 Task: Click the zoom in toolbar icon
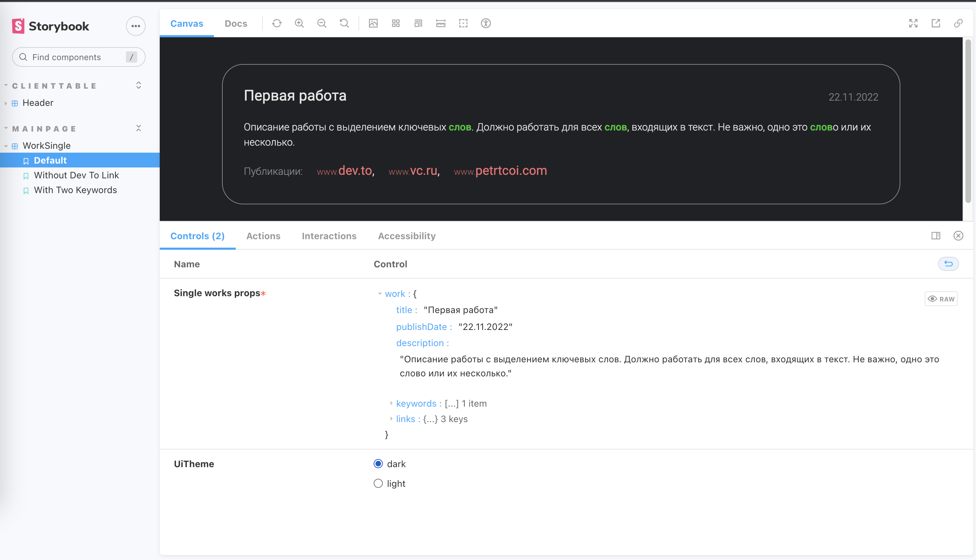299,24
